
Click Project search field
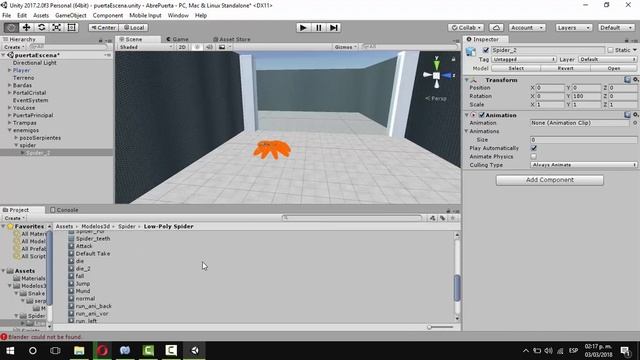pyautogui.click(x=352, y=218)
